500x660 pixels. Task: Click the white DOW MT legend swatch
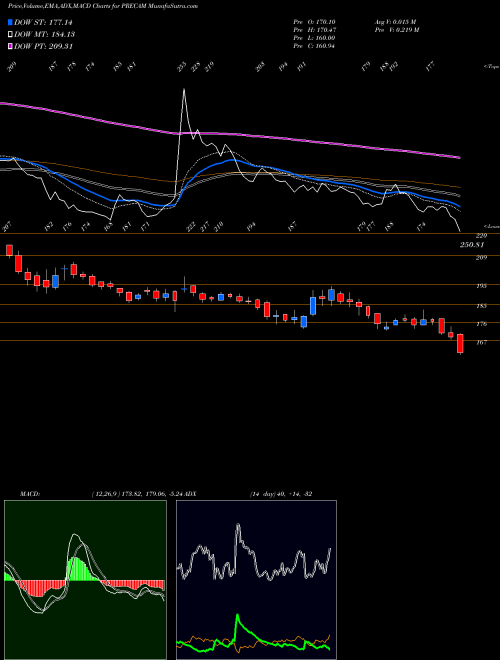tap(11, 34)
